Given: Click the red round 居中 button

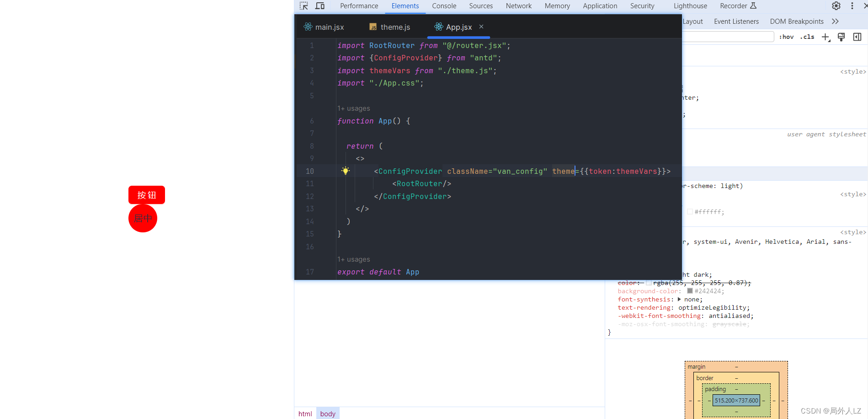Looking at the screenshot, I should click(x=143, y=218).
